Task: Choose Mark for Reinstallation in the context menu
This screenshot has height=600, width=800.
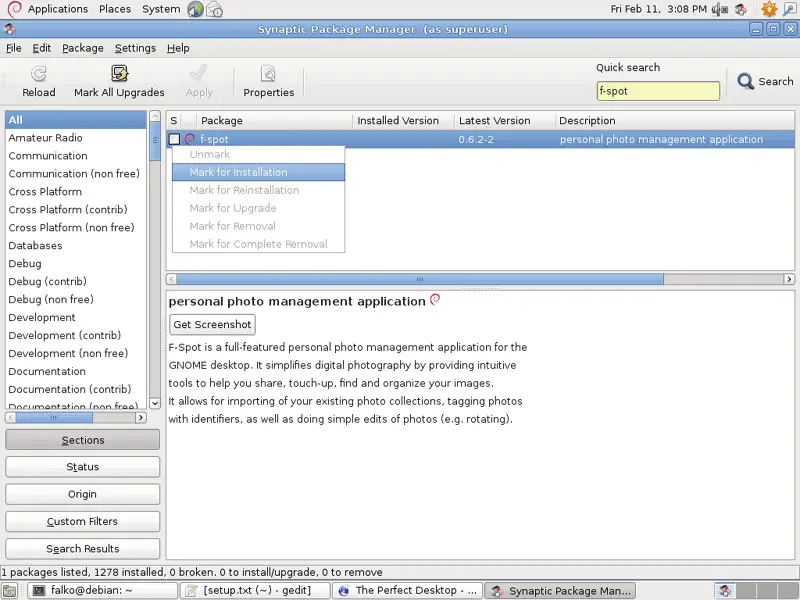Action: tap(259, 190)
